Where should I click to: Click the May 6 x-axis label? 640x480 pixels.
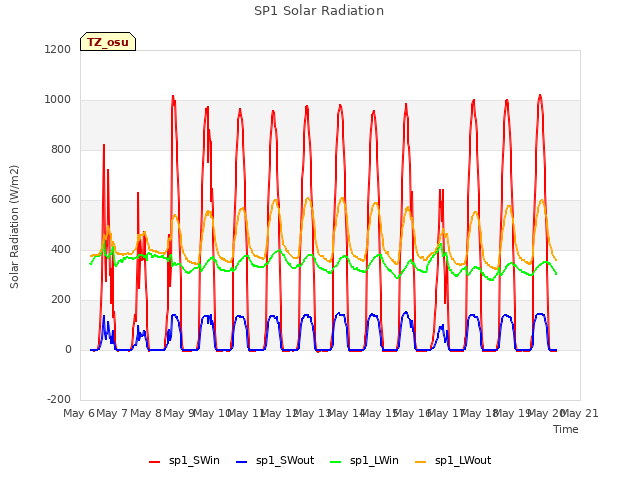pos(79,413)
